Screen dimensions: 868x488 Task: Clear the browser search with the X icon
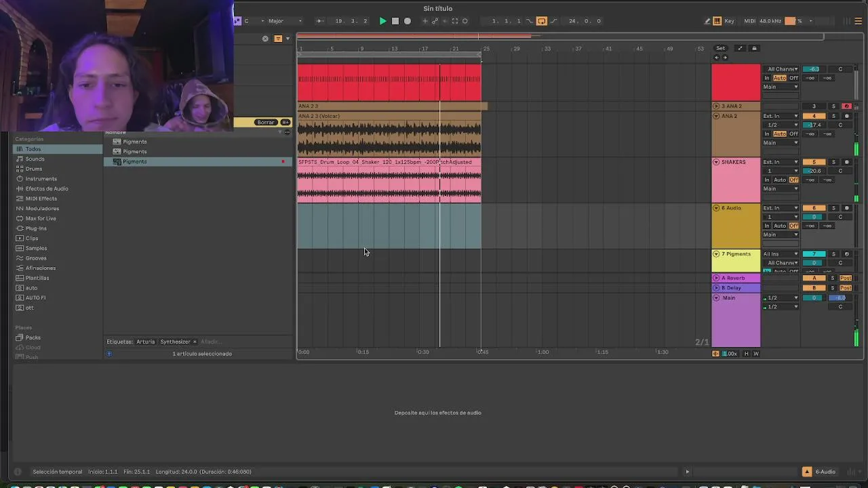point(265,39)
